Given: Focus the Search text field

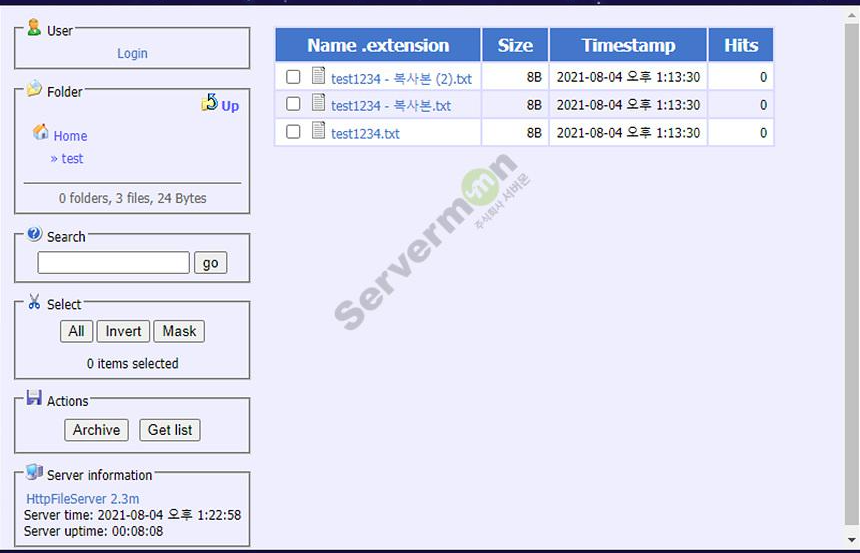Looking at the screenshot, I should [114, 263].
